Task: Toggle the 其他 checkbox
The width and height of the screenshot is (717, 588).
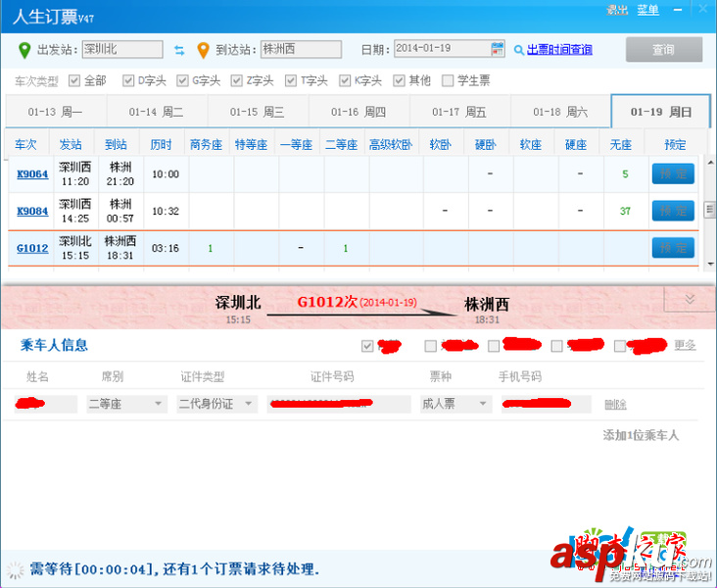Action: tap(400, 81)
